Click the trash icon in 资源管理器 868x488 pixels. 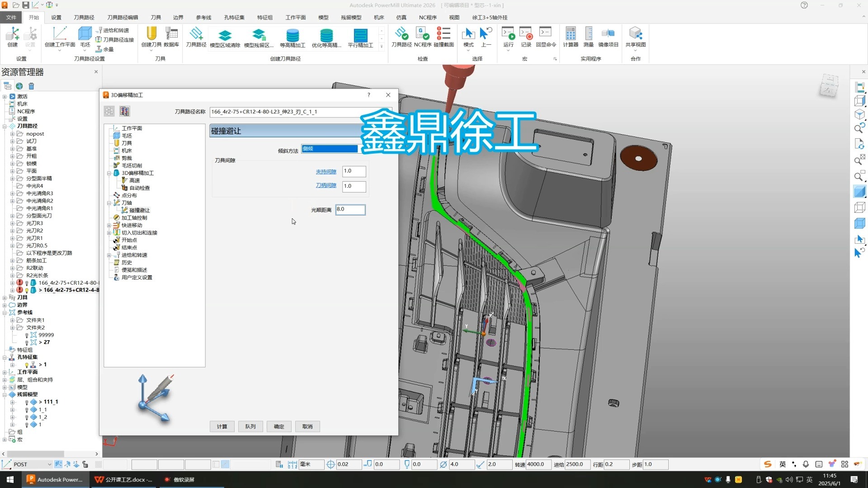point(31,86)
